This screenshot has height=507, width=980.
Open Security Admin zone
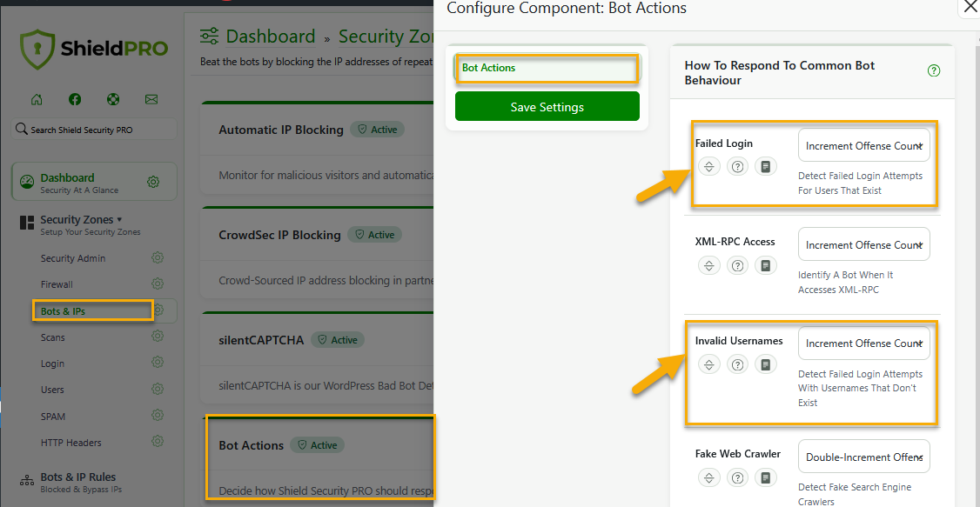click(x=73, y=258)
